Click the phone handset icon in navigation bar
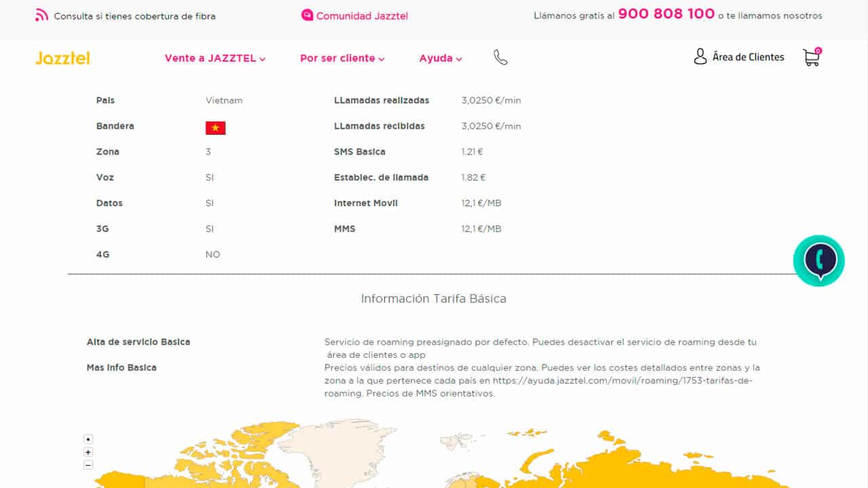The height and width of the screenshot is (488, 868). tap(500, 58)
